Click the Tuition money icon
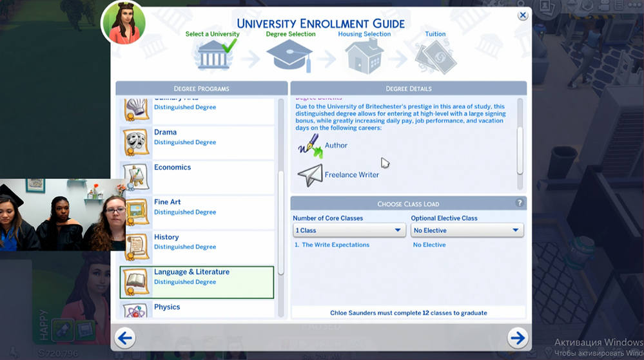This screenshot has width=644, height=360. pyautogui.click(x=436, y=57)
